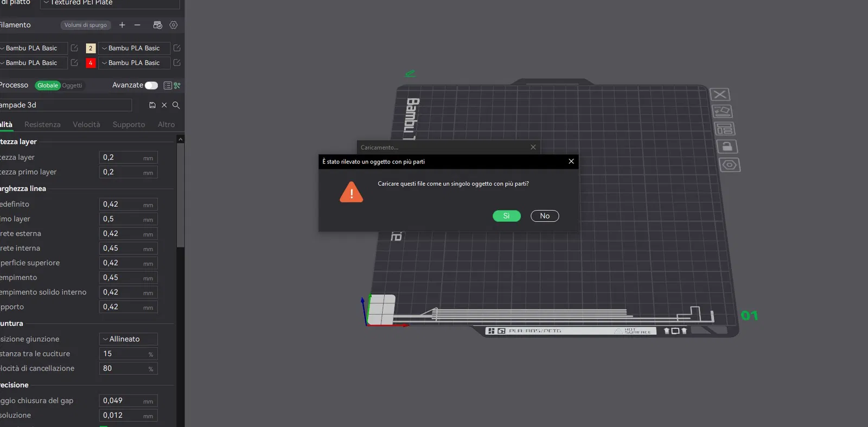Click the scrollbar up arrow

click(181, 139)
